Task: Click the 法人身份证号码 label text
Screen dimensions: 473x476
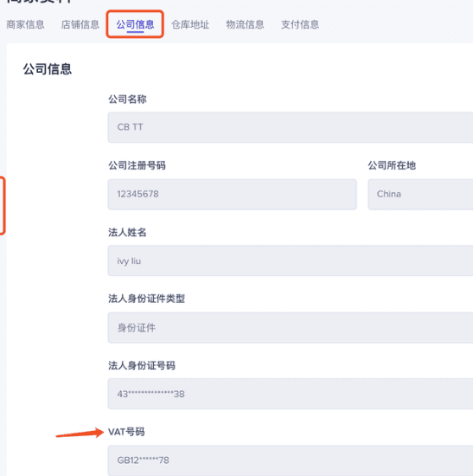Action: pyautogui.click(x=142, y=365)
